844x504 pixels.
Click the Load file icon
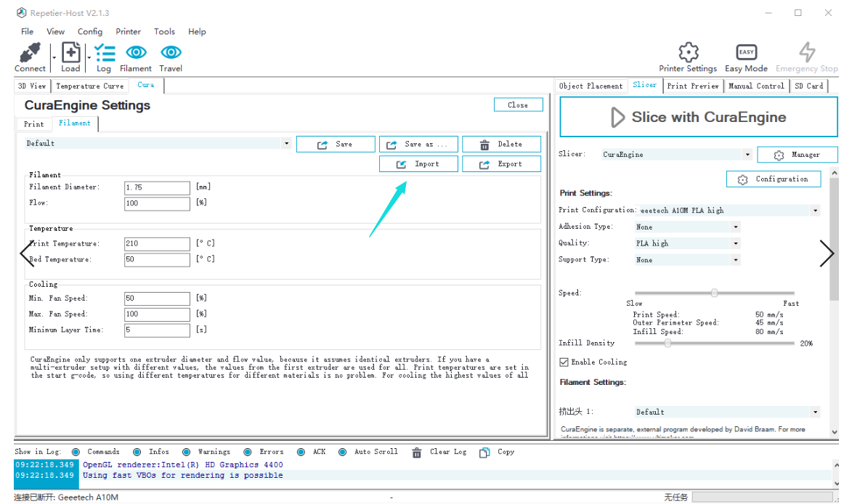70,52
